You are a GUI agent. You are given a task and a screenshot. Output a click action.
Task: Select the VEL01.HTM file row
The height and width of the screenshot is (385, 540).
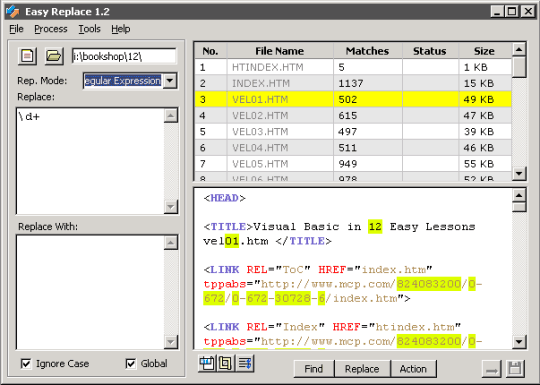tap(353, 100)
